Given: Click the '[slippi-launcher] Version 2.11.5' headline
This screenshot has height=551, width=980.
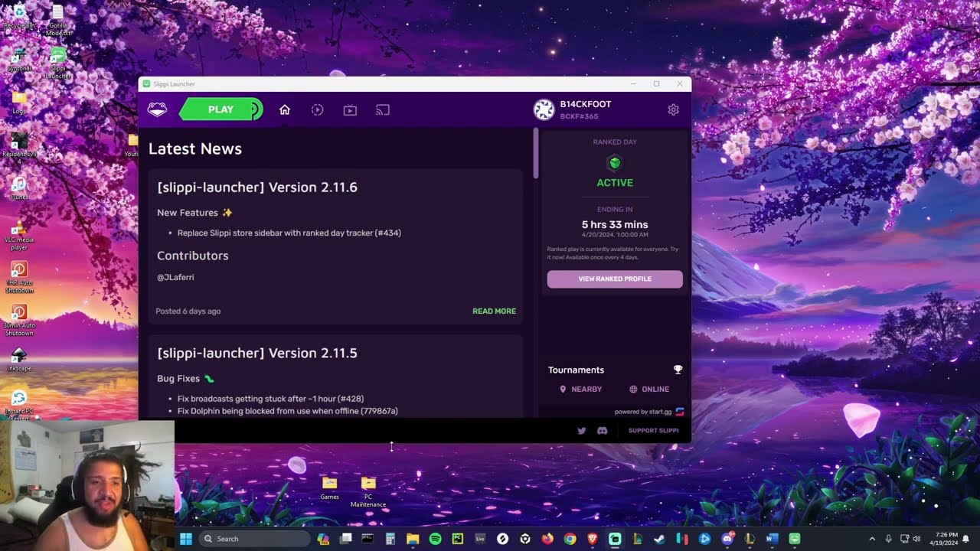Looking at the screenshot, I should coord(257,354).
